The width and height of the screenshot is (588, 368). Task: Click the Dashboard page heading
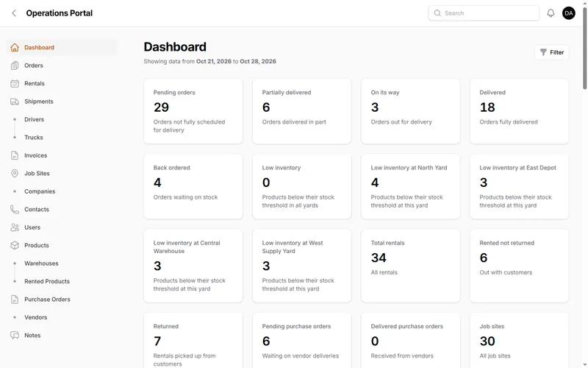(x=175, y=47)
